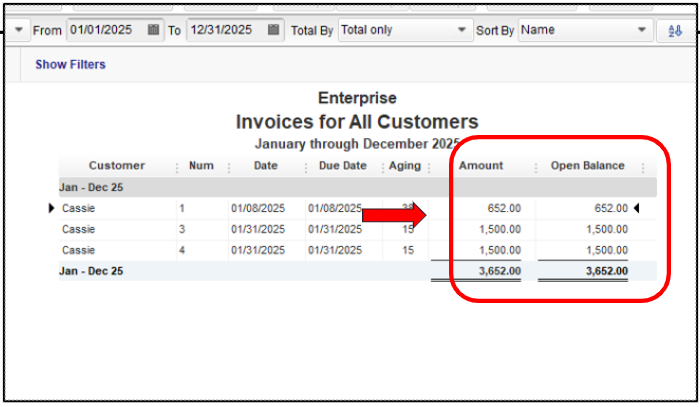Image resolution: width=700 pixels, height=407 pixels.
Task: Click the Open Balance column header
Action: (x=587, y=166)
